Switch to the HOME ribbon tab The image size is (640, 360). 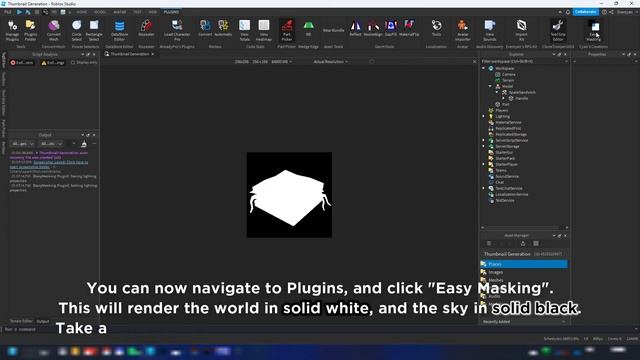click(x=81, y=12)
